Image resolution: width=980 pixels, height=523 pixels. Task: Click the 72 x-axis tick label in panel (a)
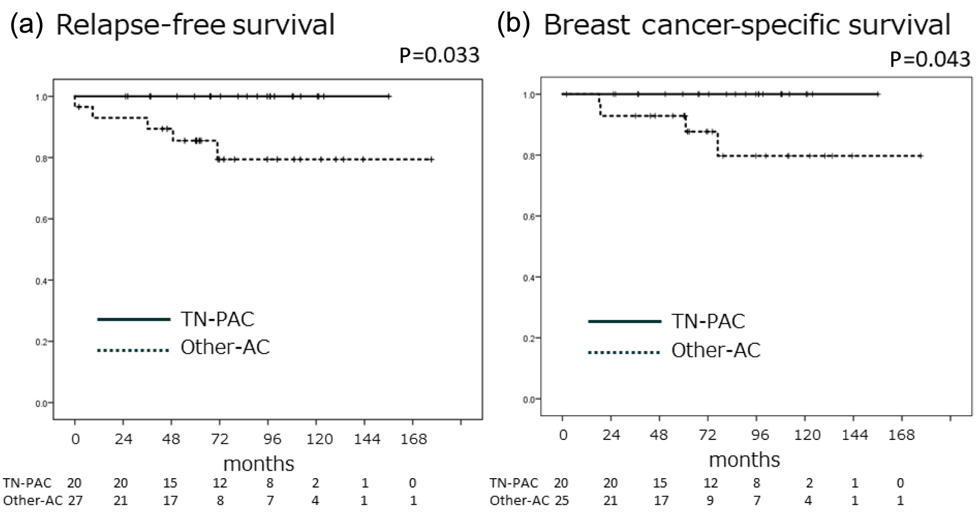(220, 439)
